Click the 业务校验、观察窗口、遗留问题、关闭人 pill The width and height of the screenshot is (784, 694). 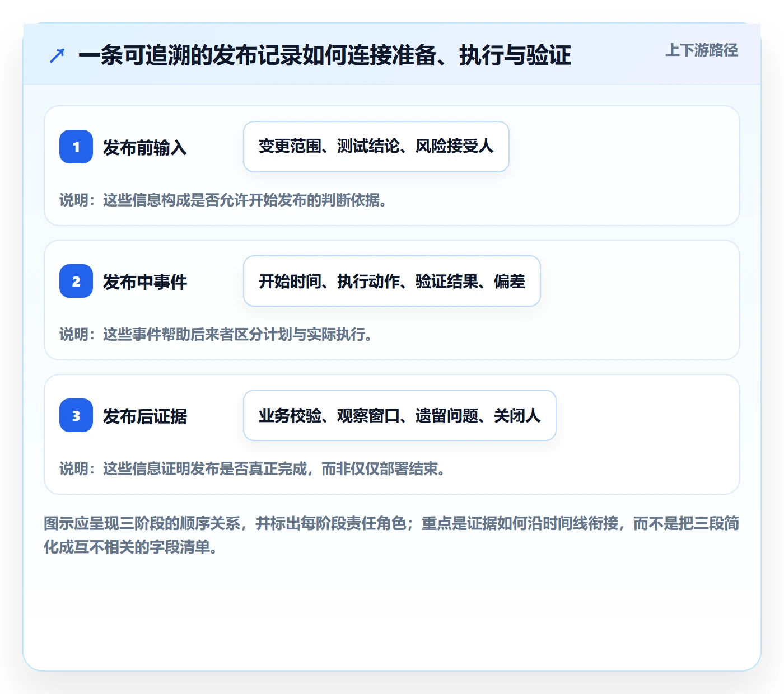point(400,415)
